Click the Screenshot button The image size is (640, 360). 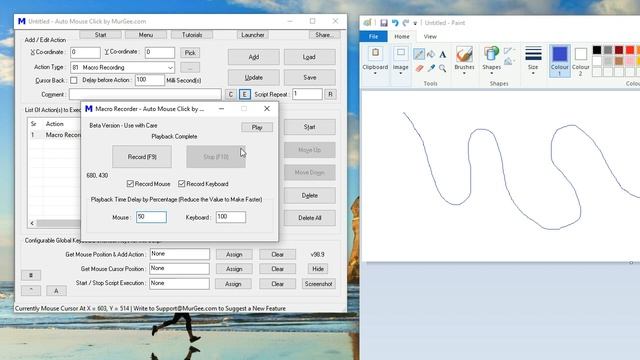[318, 284]
